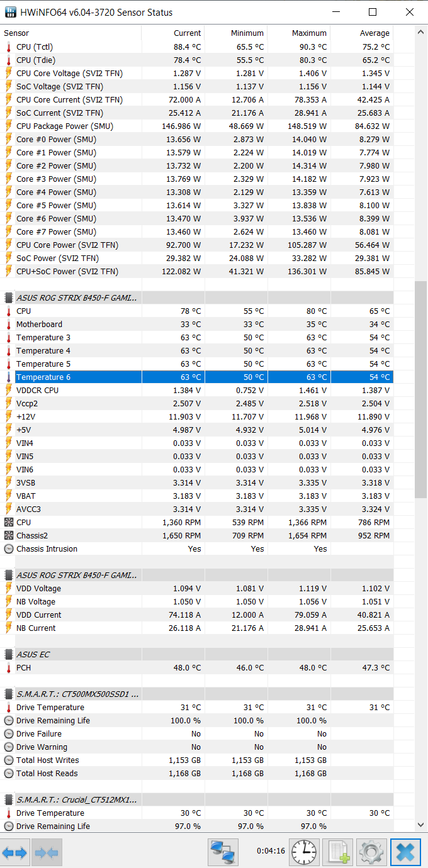
Task: Click the Average column header
Action: (362, 33)
